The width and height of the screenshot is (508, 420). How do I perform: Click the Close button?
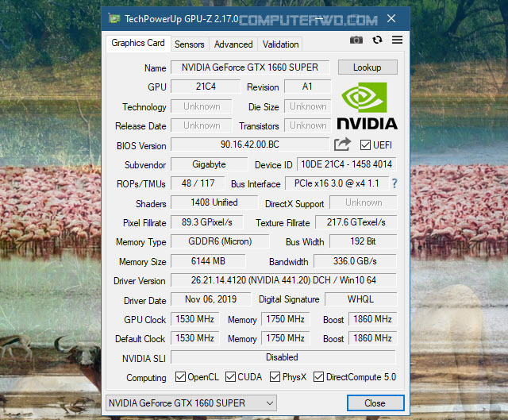tap(375, 403)
